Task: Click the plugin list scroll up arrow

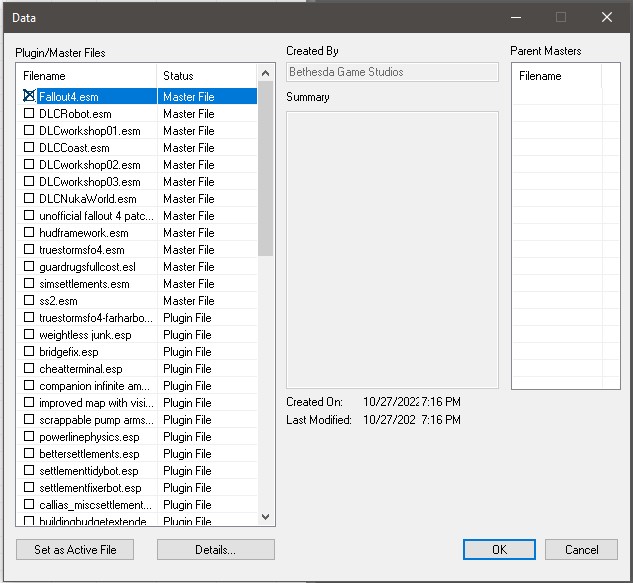Action: (265, 73)
